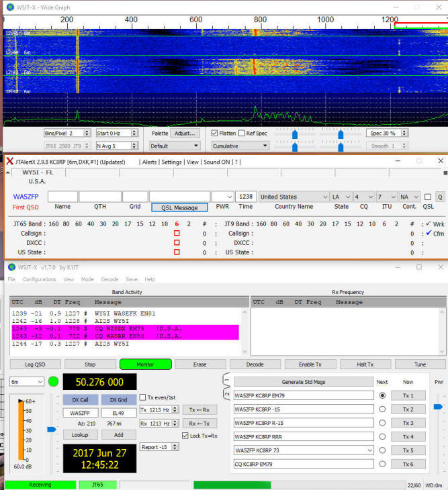Screen dimensions: 448x490
Task: Click the Generate Std Msgs button
Action: (x=304, y=381)
